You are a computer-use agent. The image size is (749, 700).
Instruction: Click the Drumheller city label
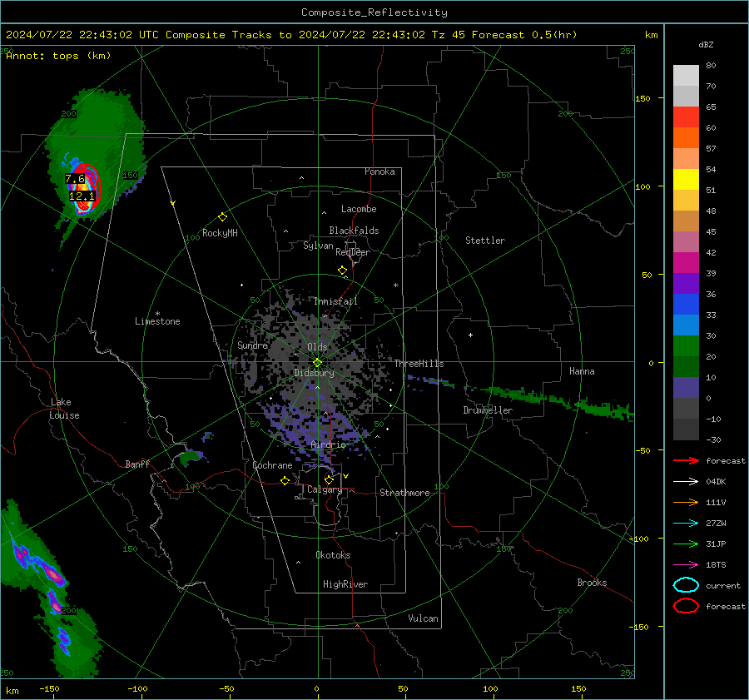[x=488, y=410]
